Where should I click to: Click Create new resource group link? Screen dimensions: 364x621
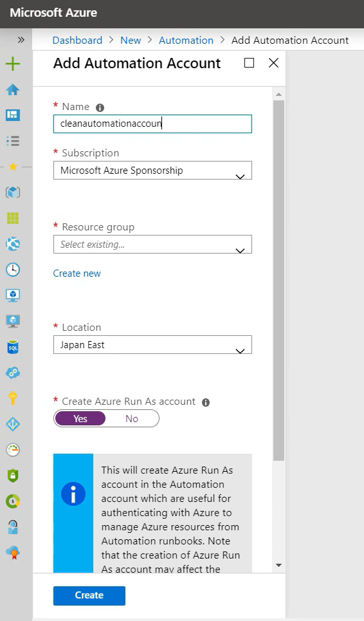coord(77,273)
